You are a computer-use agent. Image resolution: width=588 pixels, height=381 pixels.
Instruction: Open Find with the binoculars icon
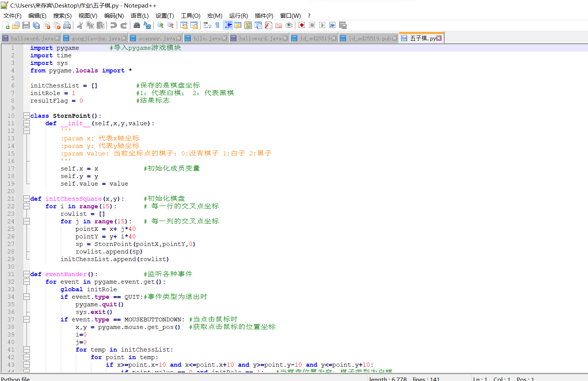(x=137, y=25)
